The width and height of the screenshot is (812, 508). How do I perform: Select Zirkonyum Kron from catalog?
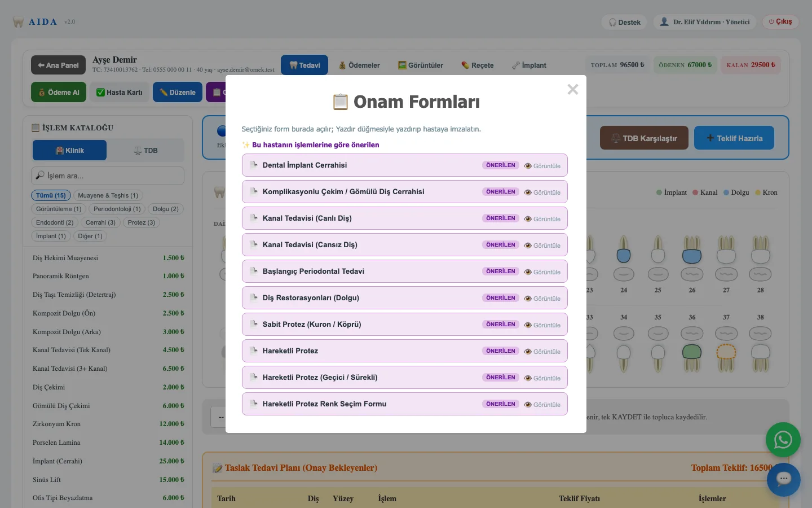tap(108, 424)
